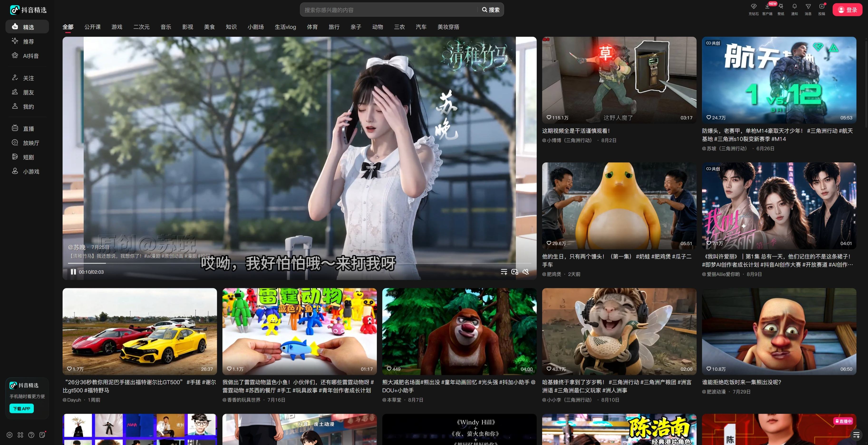The image size is (868, 445).
Task: Switch to the 美妆穿搭 tab
Action: 448,27
